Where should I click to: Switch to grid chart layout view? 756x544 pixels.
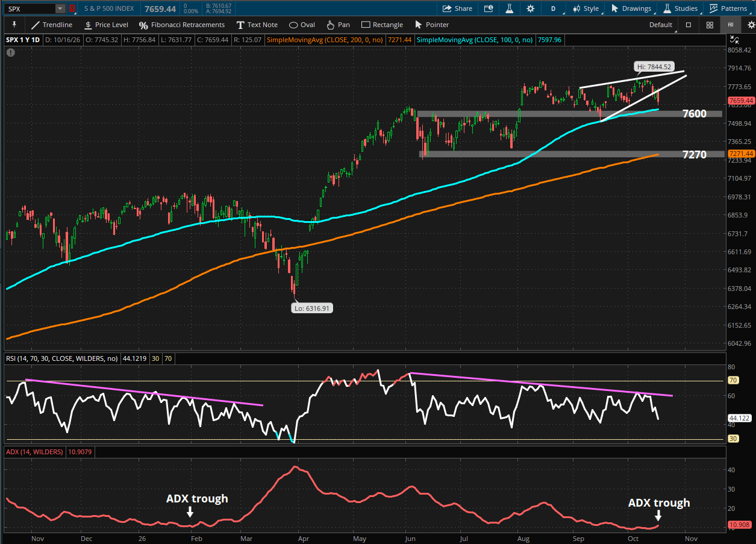pyautogui.click(x=710, y=25)
